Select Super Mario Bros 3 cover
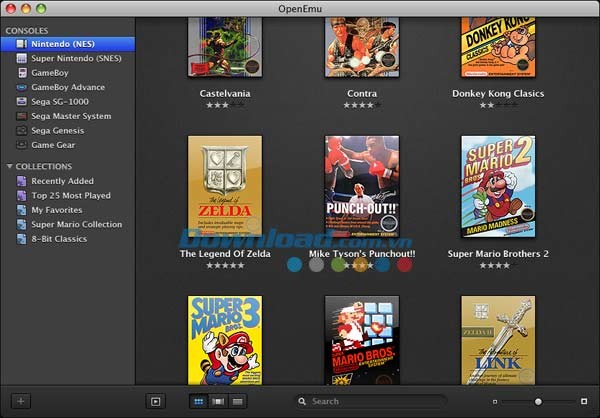 [x=225, y=340]
